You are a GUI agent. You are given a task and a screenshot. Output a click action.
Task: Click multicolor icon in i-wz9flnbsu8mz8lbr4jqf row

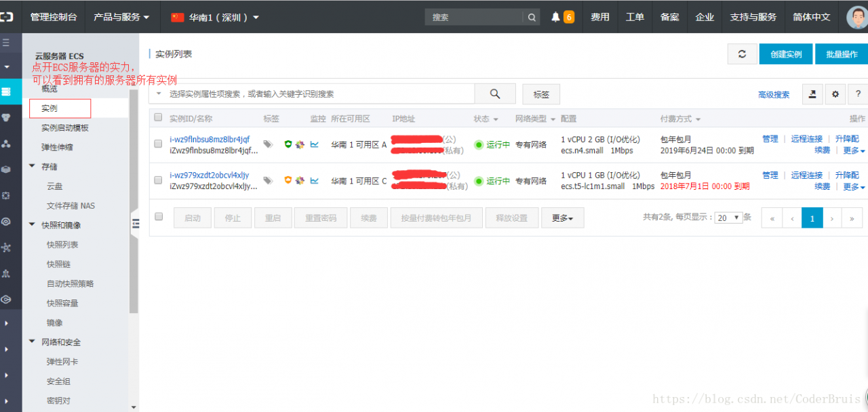(300, 144)
